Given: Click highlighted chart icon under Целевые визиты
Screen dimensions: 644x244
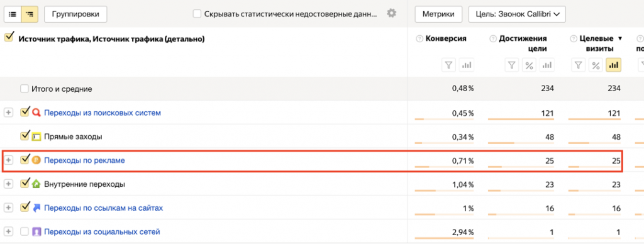Looking at the screenshot, I should (x=613, y=65).
